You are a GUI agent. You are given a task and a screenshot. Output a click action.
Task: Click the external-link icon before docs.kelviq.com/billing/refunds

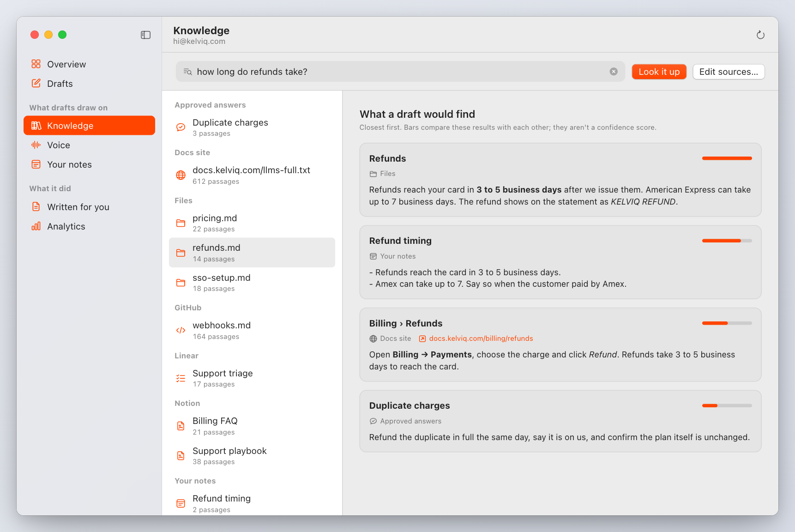click(x=422, y=339)
